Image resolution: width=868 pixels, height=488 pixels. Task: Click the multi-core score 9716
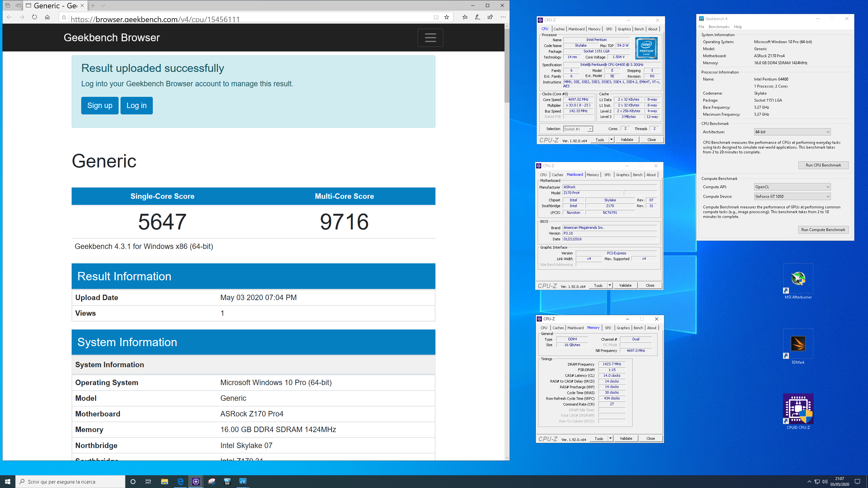[x=344, y=222]
